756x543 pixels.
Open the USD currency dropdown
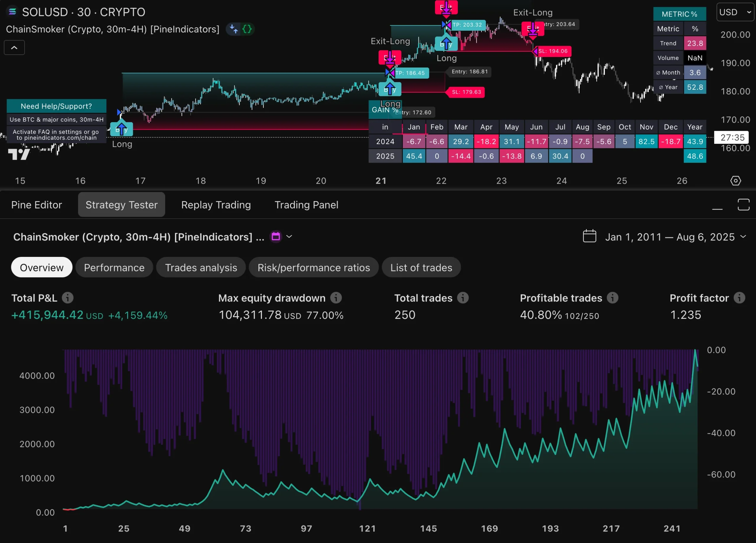point(735,12)
